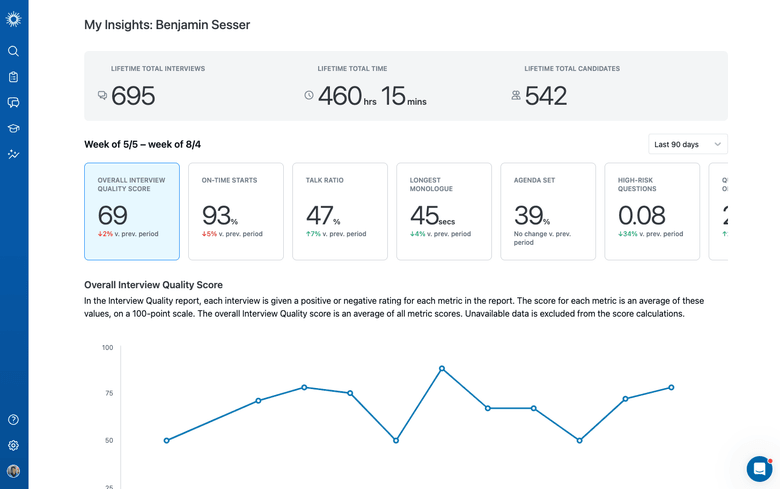Click the user avatar in the sidebar
This screenshot has height=489, width=780.
point(13,471)
